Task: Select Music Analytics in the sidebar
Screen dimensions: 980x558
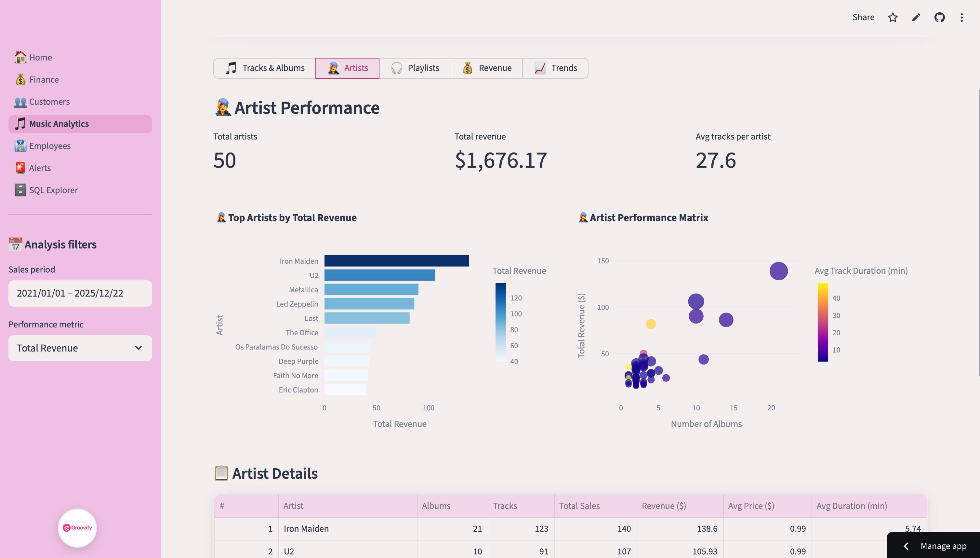Action: 59,124
